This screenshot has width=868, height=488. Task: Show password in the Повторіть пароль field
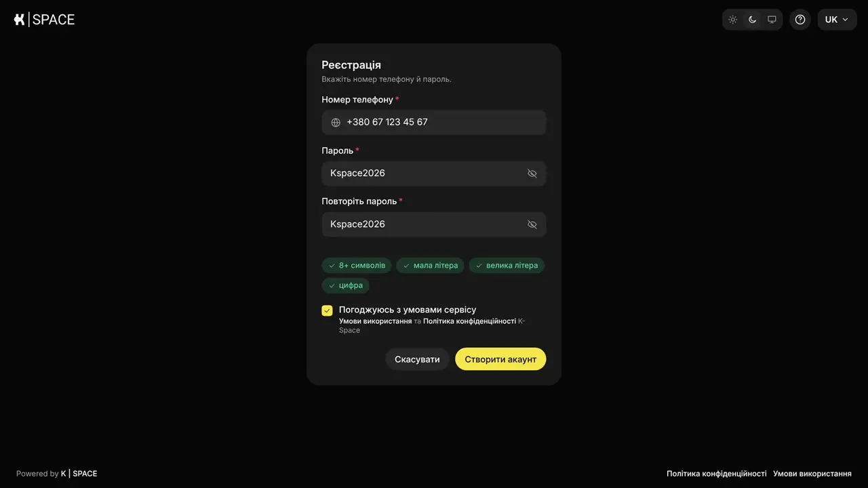(x=532, y=224)
